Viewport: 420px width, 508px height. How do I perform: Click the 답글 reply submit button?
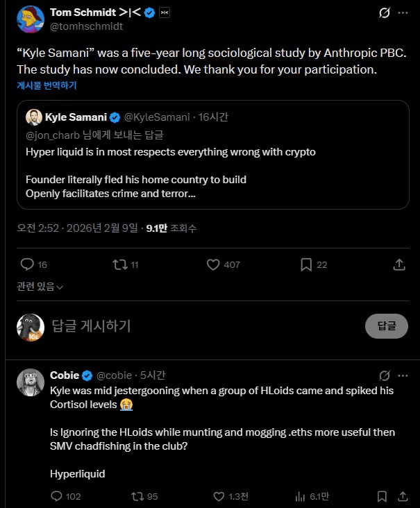(387, 326)
